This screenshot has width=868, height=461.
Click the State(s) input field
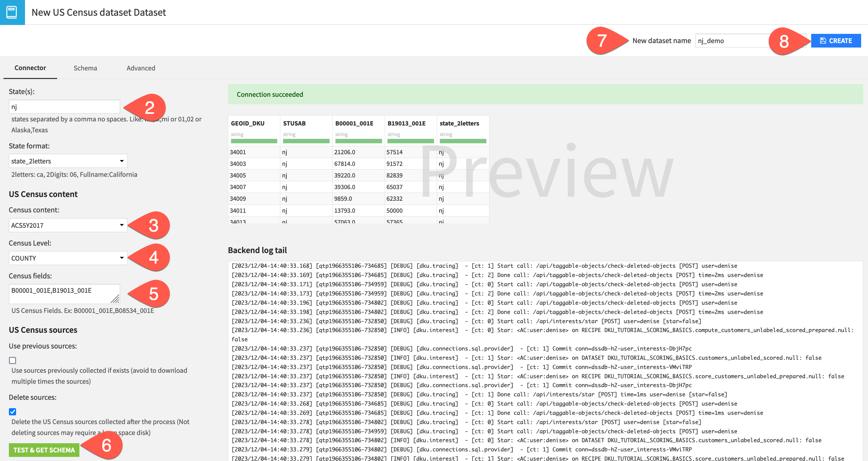tap(64, 107)
